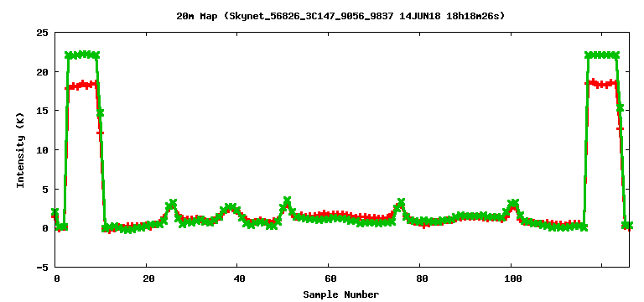This screenshot has height=302, width=644.
Task: Click the x-axis tick label 20
Action: tap(148, 279)
